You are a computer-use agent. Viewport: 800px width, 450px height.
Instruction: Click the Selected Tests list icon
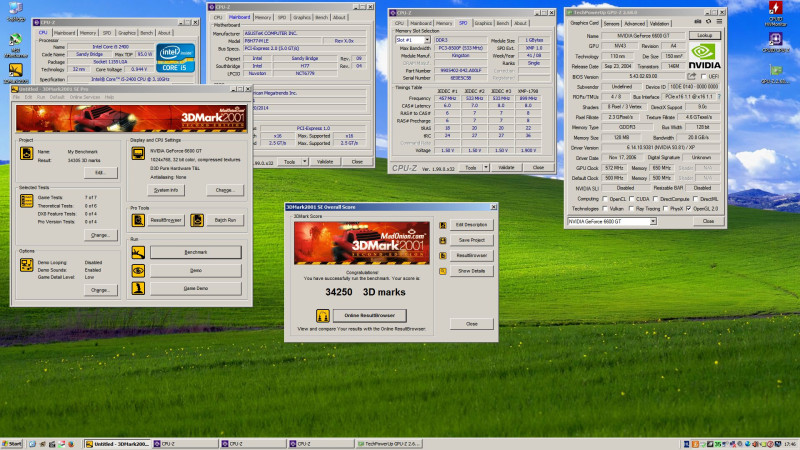tap(27, 201)
